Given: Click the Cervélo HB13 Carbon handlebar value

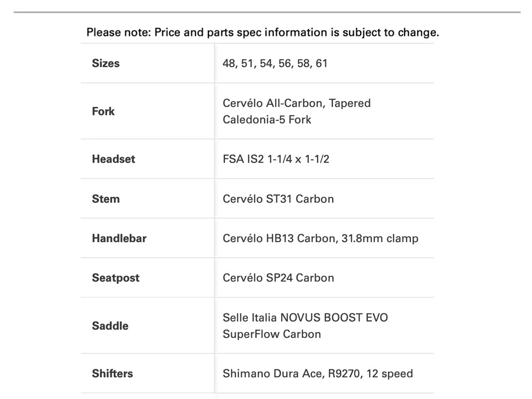Looking at the screenshot, I should click(320, 238).
